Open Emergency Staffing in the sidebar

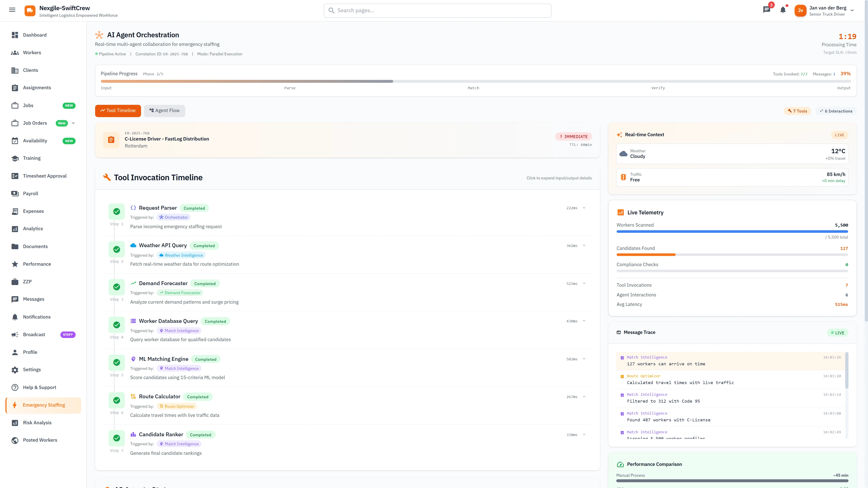click(43, 405)
